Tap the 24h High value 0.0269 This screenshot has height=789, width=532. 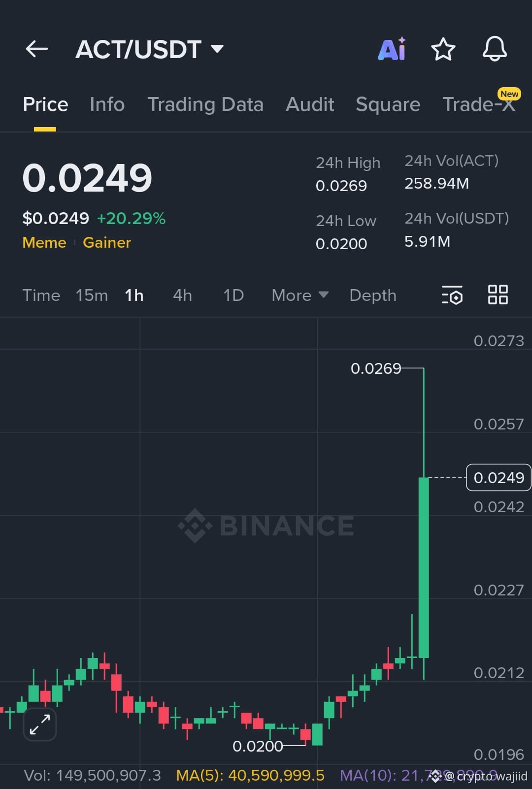(x=341, y=186)
